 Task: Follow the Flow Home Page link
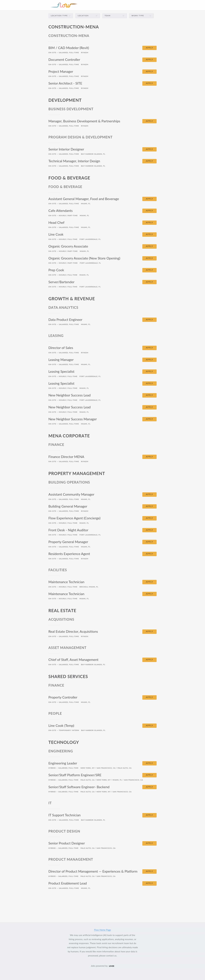(x=102, y=930)
